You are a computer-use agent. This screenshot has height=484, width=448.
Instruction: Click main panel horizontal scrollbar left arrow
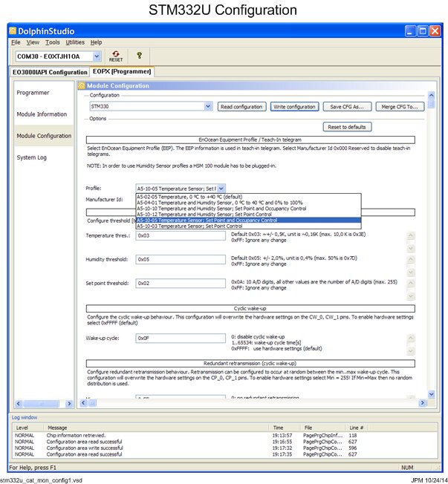click(83, 403)
